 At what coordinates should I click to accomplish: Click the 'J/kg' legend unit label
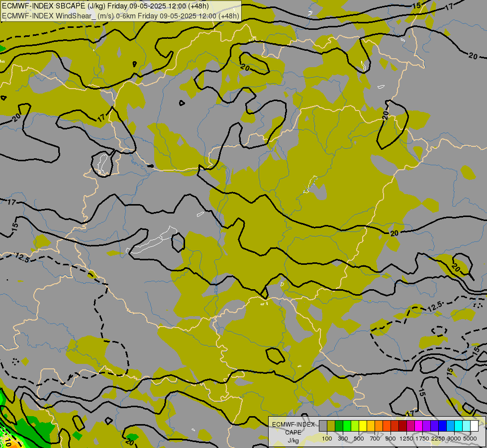293,441
